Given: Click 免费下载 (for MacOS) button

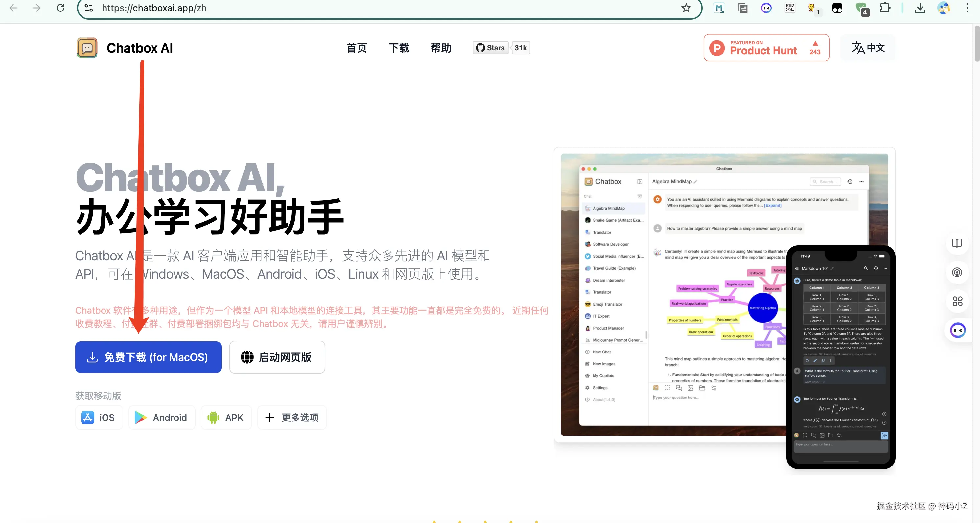Looking at the screenshot, I should click(148, 357).
